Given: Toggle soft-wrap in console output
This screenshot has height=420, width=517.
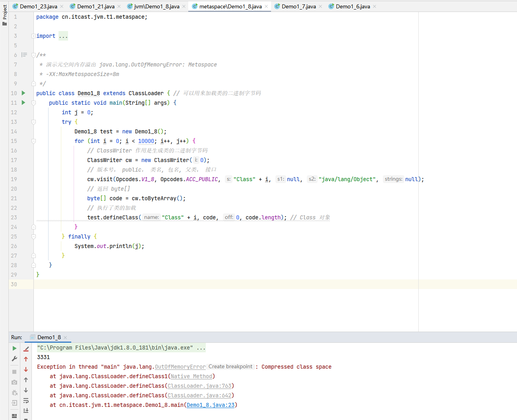Looking at the screenshot, I should click(26, 400).
